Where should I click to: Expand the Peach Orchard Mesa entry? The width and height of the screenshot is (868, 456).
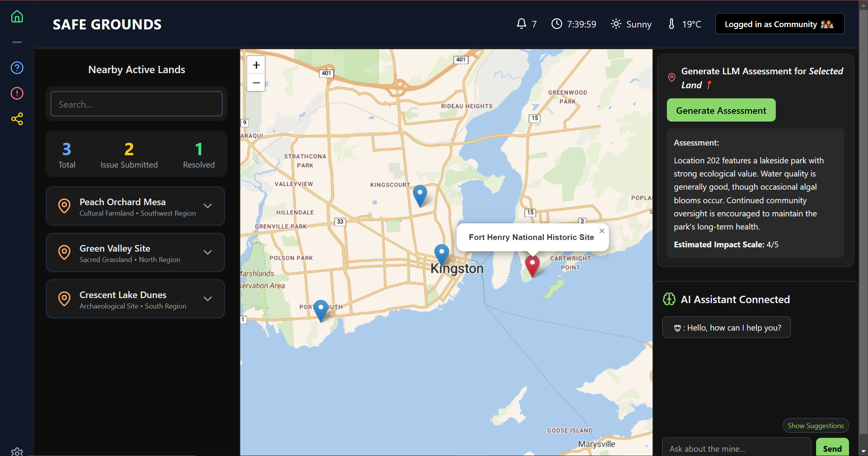coord(208,206)
